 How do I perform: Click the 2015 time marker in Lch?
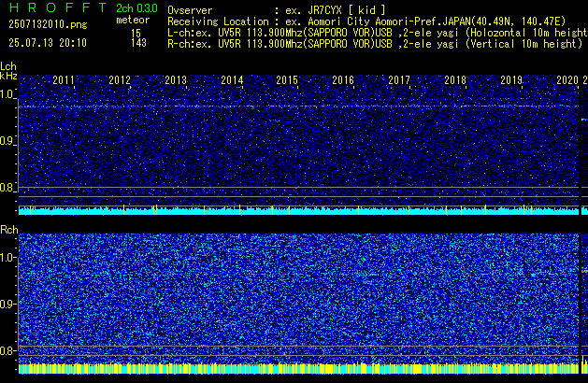click(287, 80)
